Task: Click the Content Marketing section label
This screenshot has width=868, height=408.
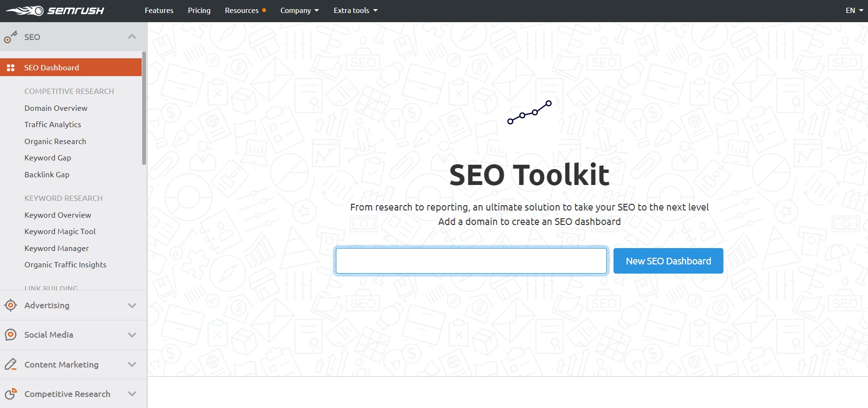Action: [x=62, y=365]
